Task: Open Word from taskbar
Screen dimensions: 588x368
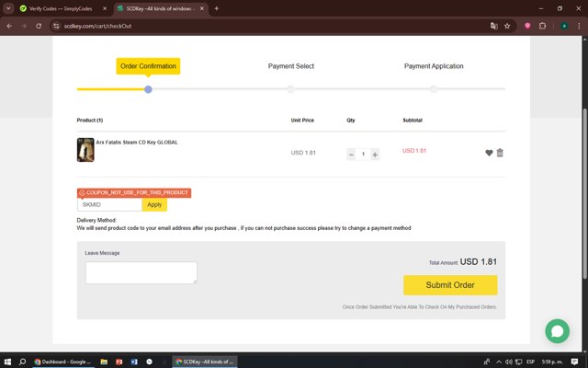Action: coord(134,362)
